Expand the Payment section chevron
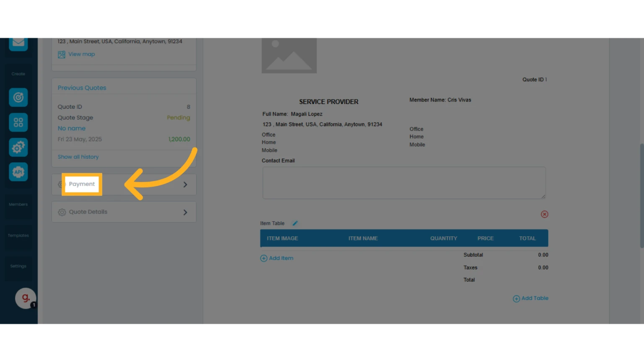Viewport: 644px width, 362px height. 185,185
